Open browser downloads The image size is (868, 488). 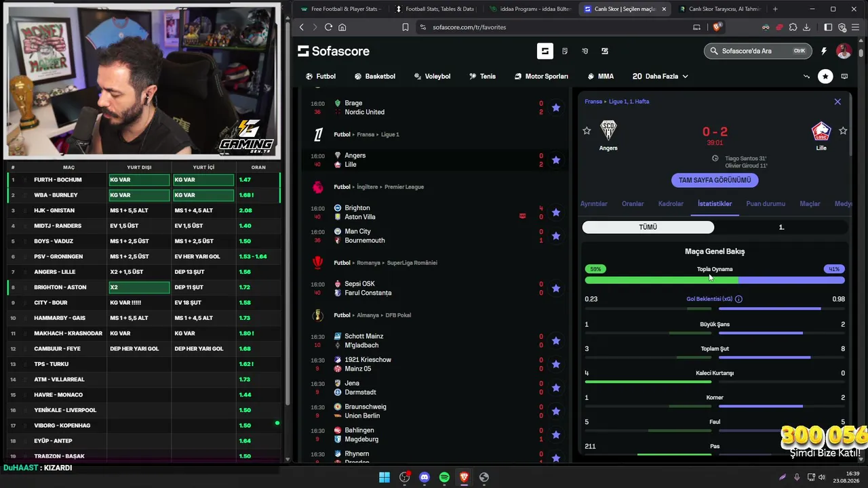click(x=807, y=27)
